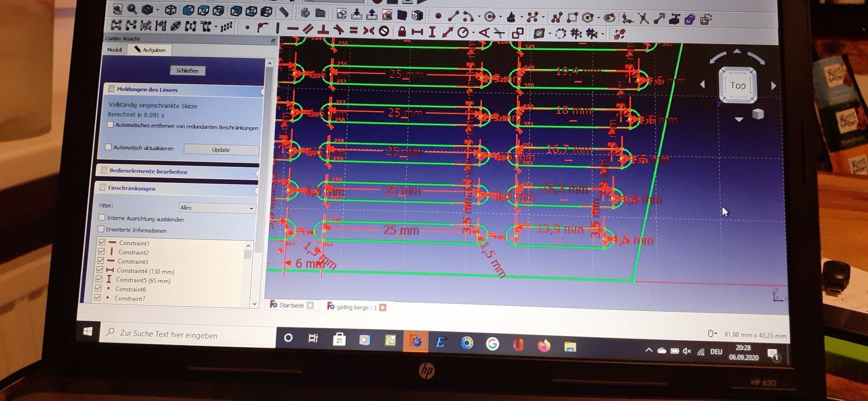The image size is (868, 401).
Task: Select the create slot tool
Action: [x=610, y=18]
